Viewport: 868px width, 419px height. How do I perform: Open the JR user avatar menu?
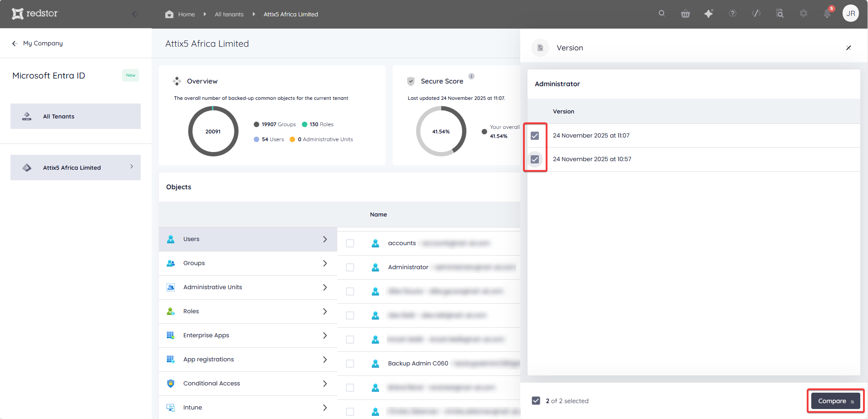click(x=851, y=13)
